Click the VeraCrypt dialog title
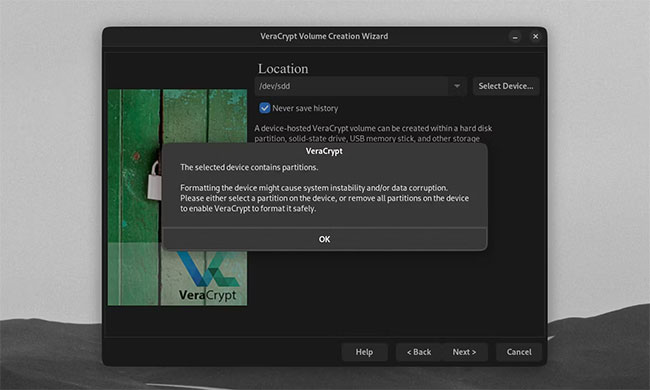The width and height of the screenshot is (650, 390). tap(324, 151)
